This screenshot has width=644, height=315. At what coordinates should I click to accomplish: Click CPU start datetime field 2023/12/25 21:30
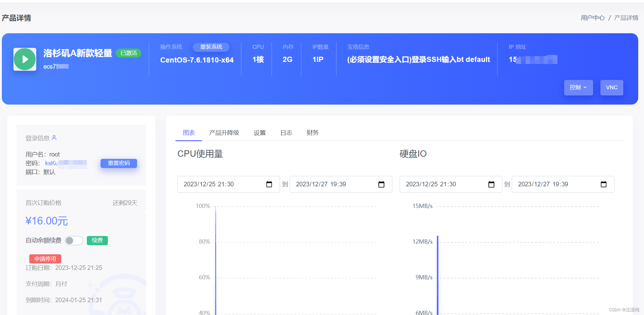point(228,184)
